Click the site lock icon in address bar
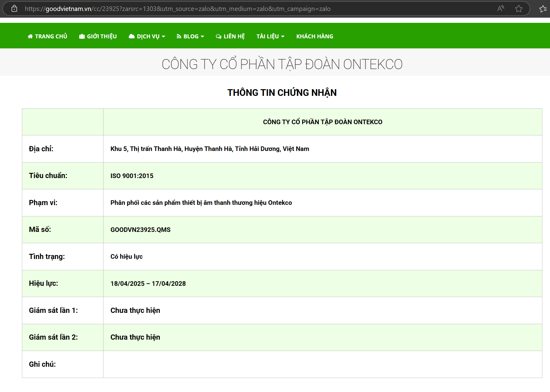Screen dimensions: 550x392 pyautogui.click(x=14, y=9)
